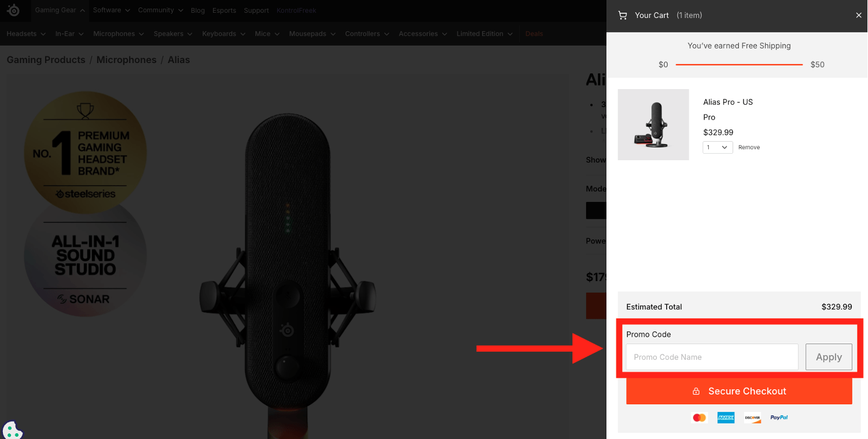Click the PayPal payment icon
This screenshot has height=439, width=868.
click(779, 418)
